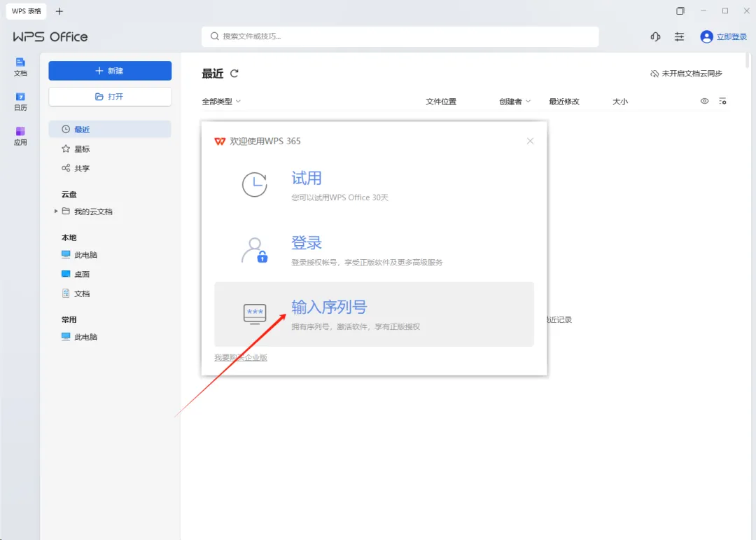Viewport: 756px width, 540px height.
Task: Click the 新建 button
Action: point(110,71)
